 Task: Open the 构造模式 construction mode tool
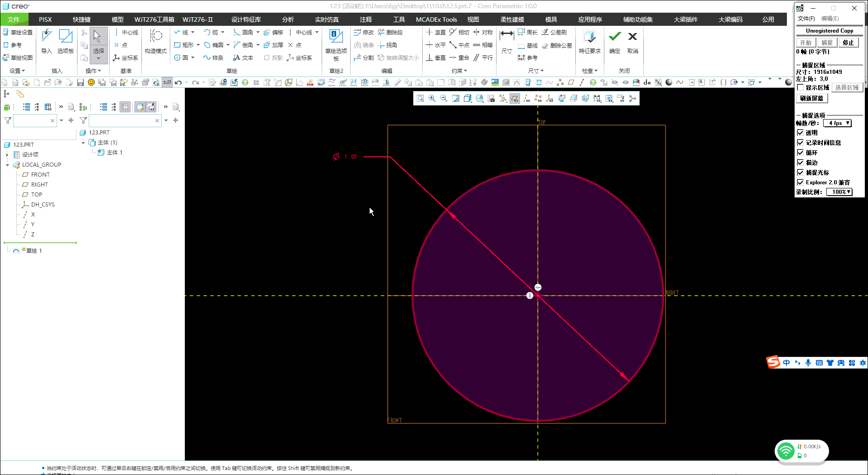pos(156,42)
